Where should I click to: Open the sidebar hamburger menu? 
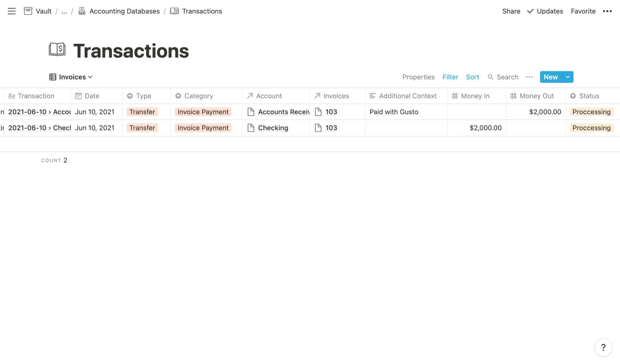tap(11, 11)
